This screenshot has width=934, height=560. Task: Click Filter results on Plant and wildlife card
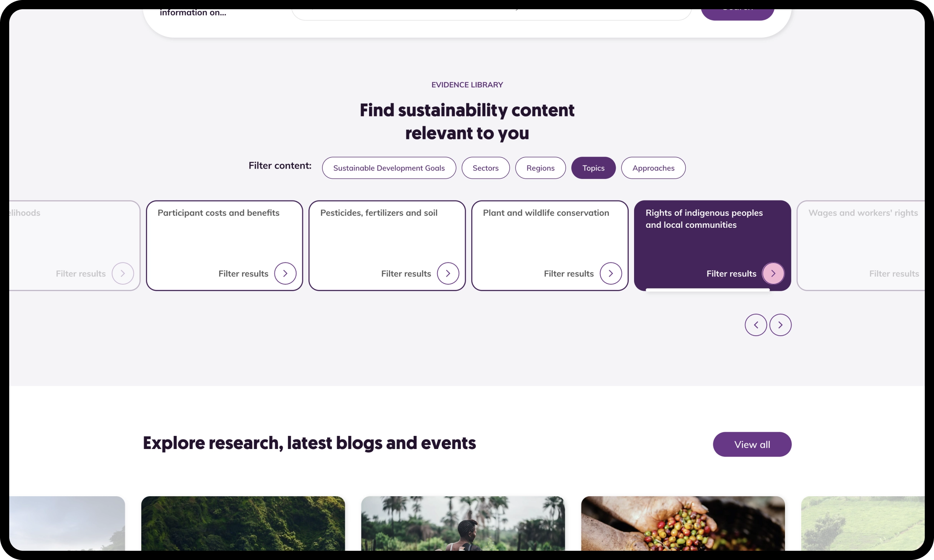point(569,274)
